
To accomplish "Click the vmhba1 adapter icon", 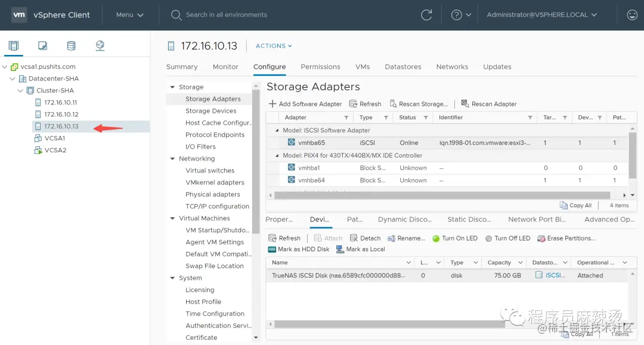I will 291,167.
